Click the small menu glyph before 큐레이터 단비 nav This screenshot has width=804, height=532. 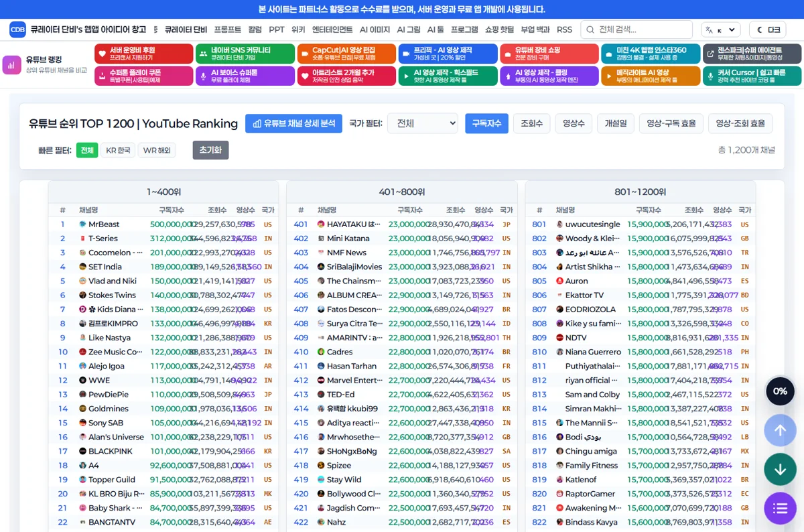point(155,29)
